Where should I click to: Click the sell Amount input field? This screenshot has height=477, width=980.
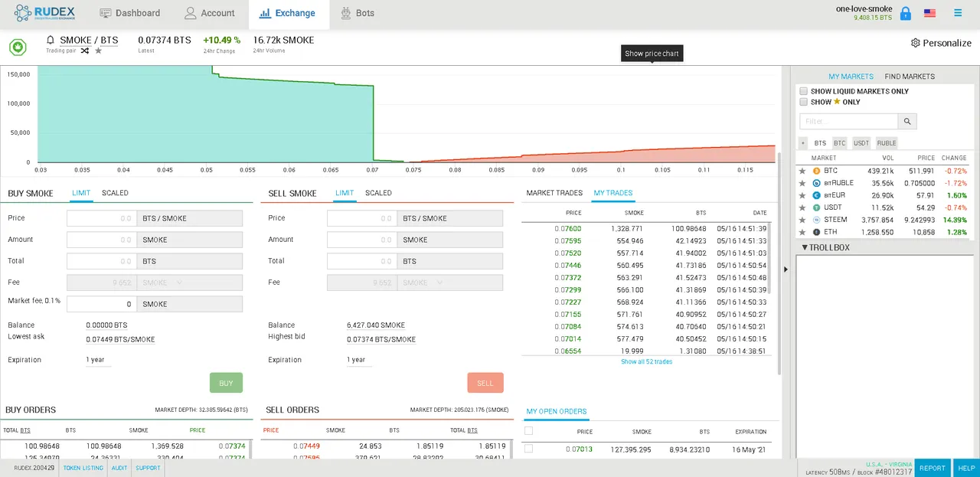(x=362, y=240)
